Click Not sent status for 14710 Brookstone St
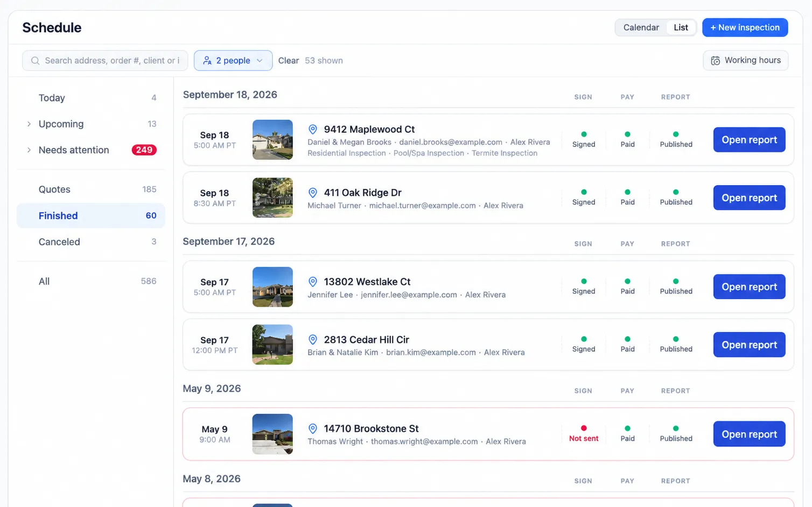The image size is (812, 507). pyautogui.click(x=584, y=434)
